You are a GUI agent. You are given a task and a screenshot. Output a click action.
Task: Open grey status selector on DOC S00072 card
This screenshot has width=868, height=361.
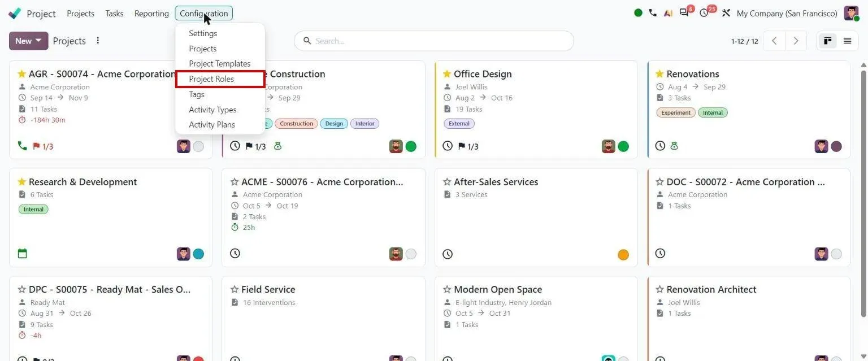coord(836,254)
